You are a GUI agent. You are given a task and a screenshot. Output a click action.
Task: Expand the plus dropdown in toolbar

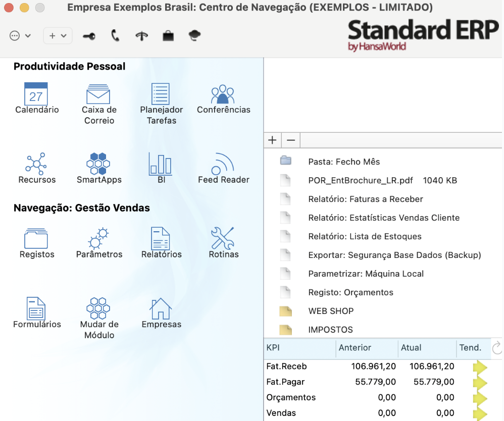pos(58,36)
